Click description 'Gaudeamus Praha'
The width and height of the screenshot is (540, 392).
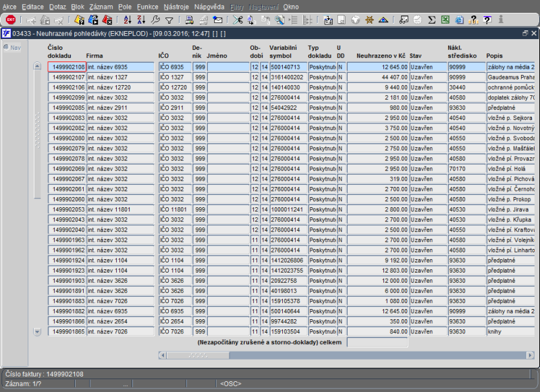[x=511, y=77]
